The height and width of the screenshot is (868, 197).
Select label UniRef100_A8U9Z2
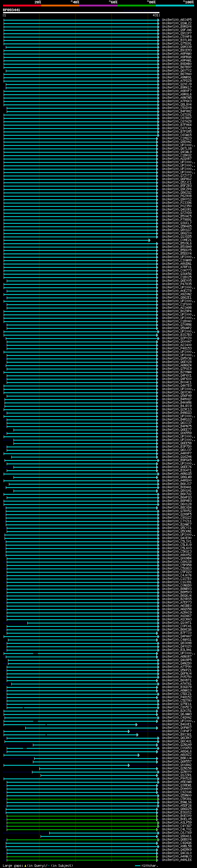(176, 755)
